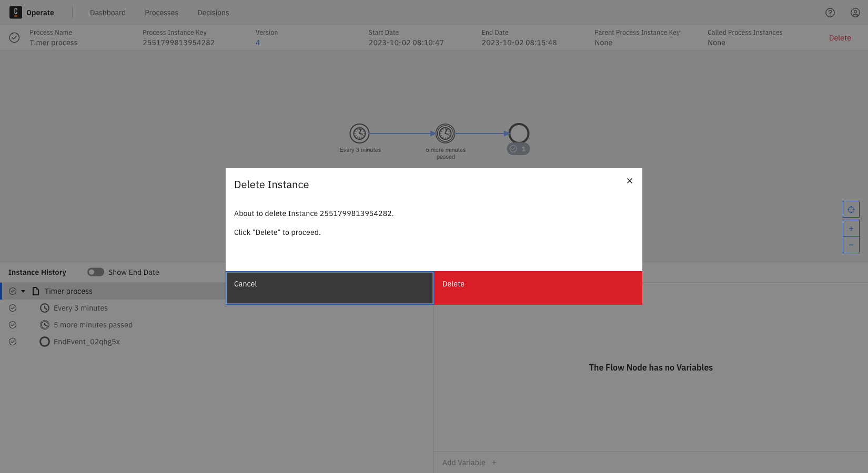Click 'Timer process' name in header
Viewport: 868px width, 473px height.
coord(54,43)
